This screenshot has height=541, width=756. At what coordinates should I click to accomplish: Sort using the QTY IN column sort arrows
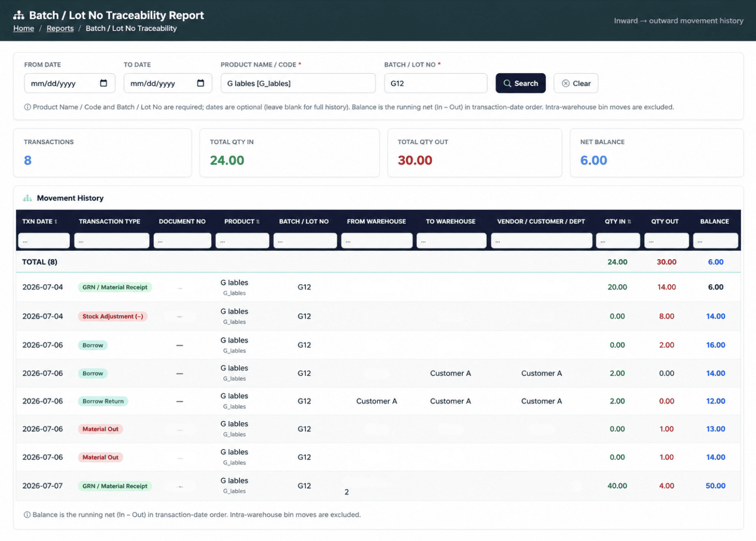pyautogui.click(x=629, y=222)
